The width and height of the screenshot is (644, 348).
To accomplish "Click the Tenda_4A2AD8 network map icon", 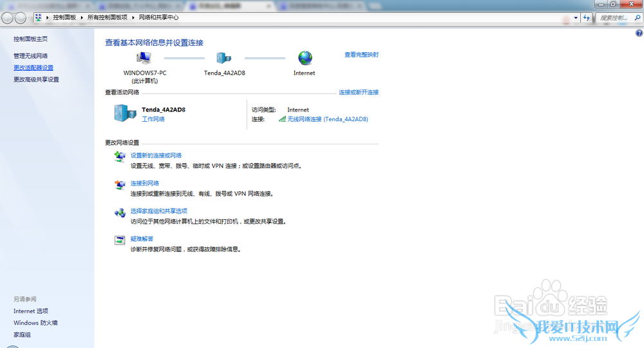I will (x=224, y=58).
